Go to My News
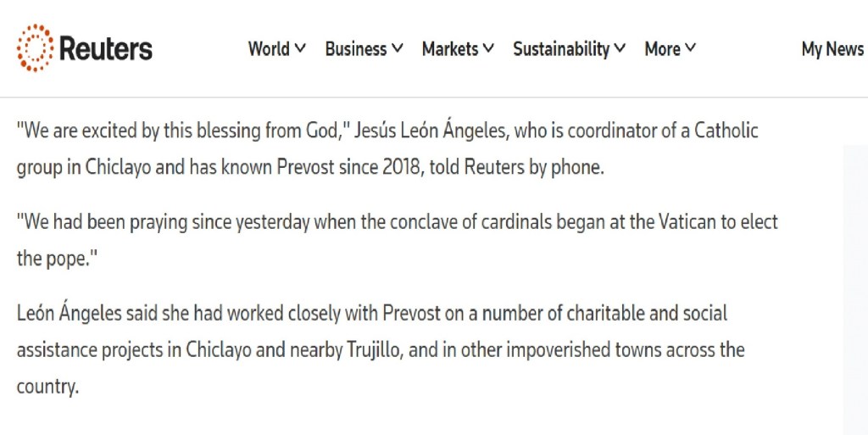868x435 pixels. [832, 49]
